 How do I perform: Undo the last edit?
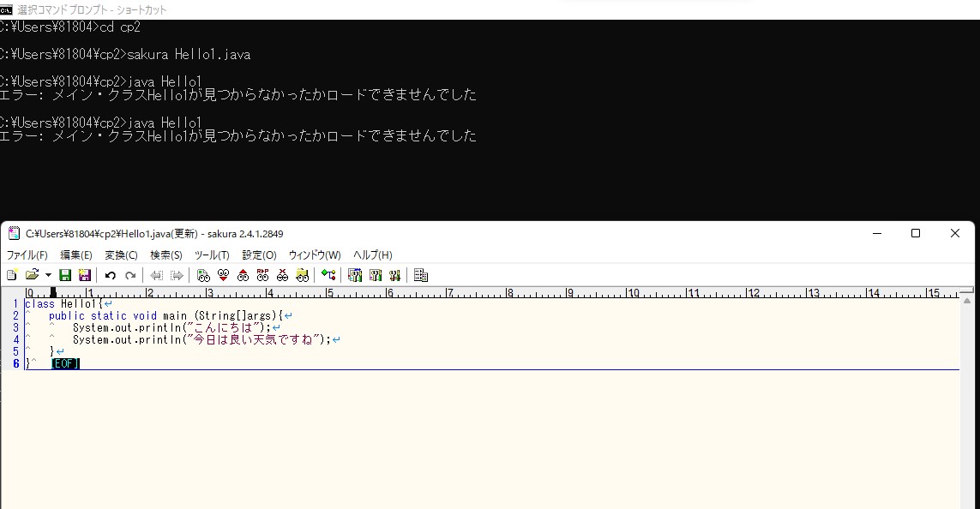click(110, 275)
